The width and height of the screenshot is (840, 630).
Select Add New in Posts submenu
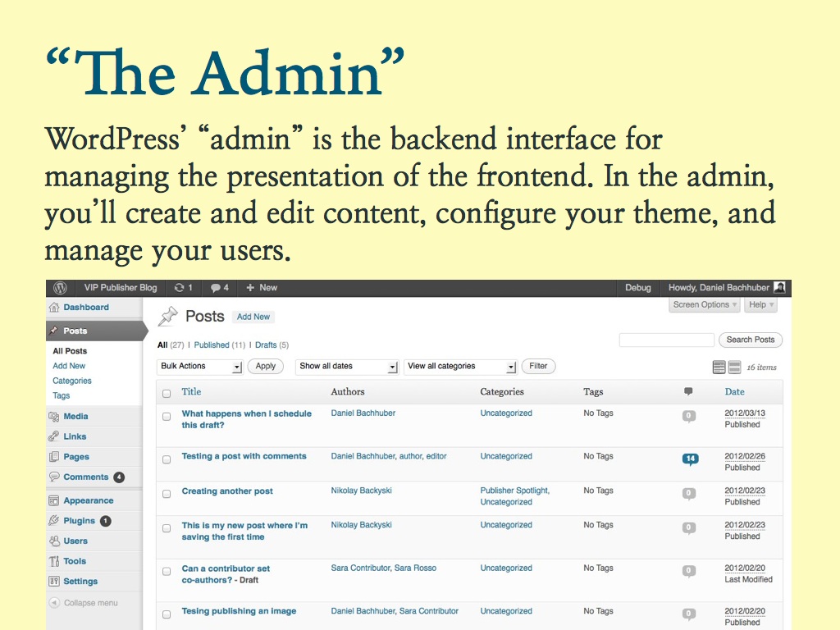69,366
